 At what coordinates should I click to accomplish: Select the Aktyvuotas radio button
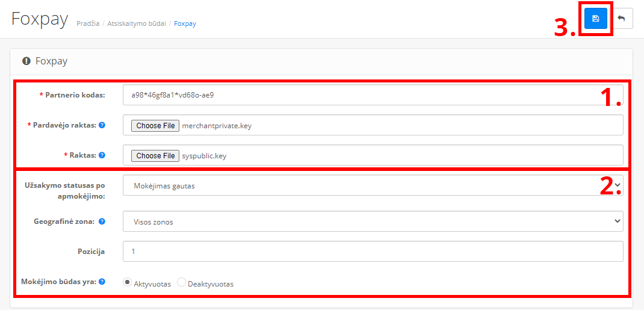coord(128,282)
